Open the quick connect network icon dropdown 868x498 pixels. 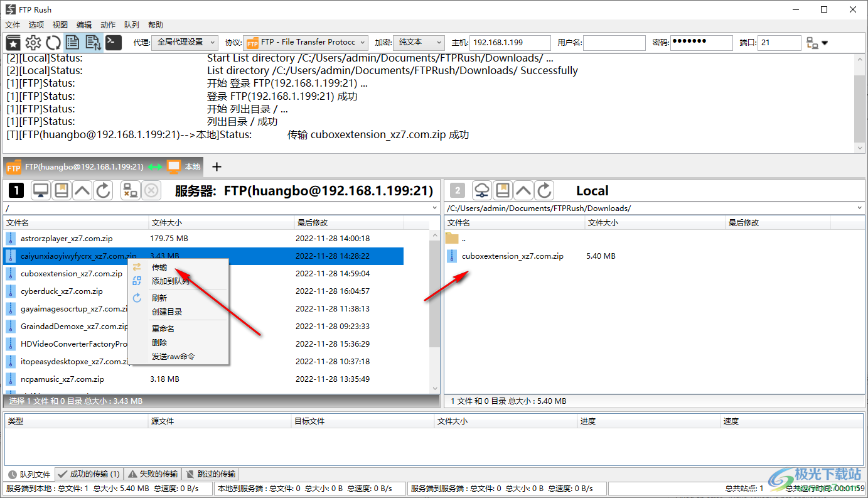[x=817, y=43]
